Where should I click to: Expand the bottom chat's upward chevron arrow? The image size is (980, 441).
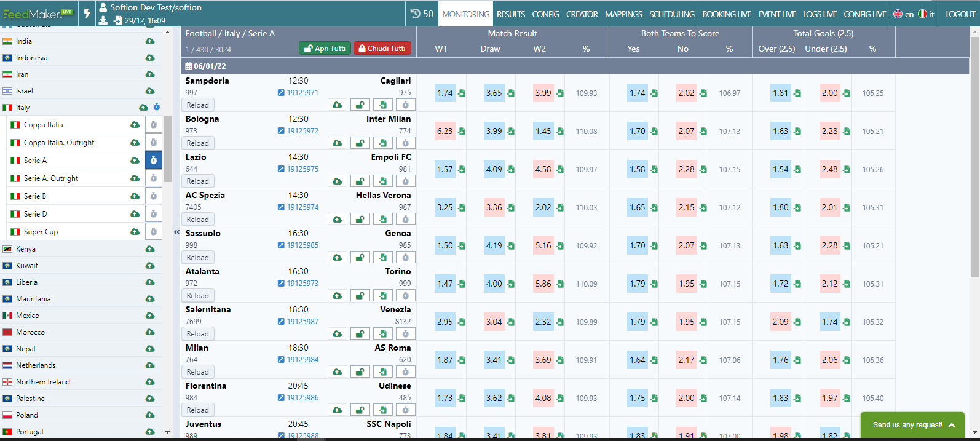coord(952,425)
